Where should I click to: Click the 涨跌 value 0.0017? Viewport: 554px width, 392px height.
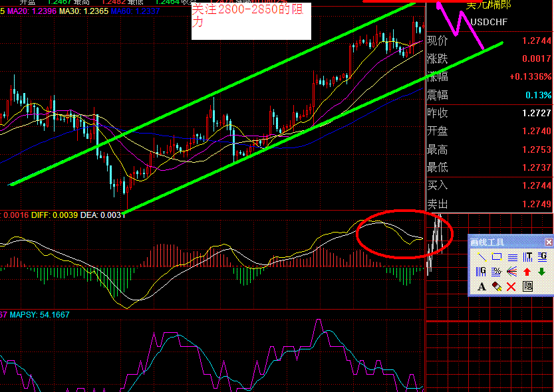tap(536, 58)
